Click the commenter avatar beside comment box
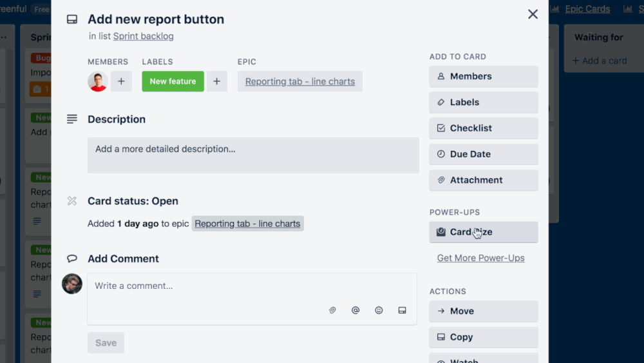Viewport: 644px width, 363px height. coord(72,284)
